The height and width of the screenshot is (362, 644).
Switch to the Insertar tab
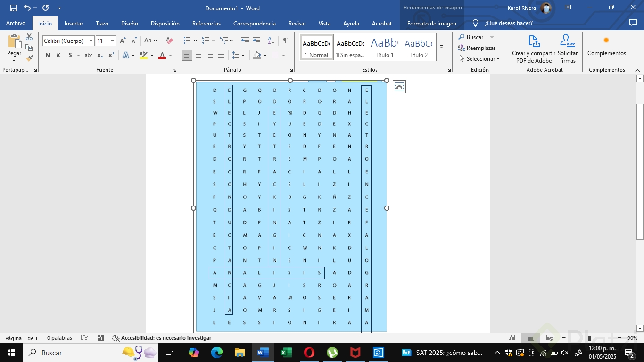[74, 23]
